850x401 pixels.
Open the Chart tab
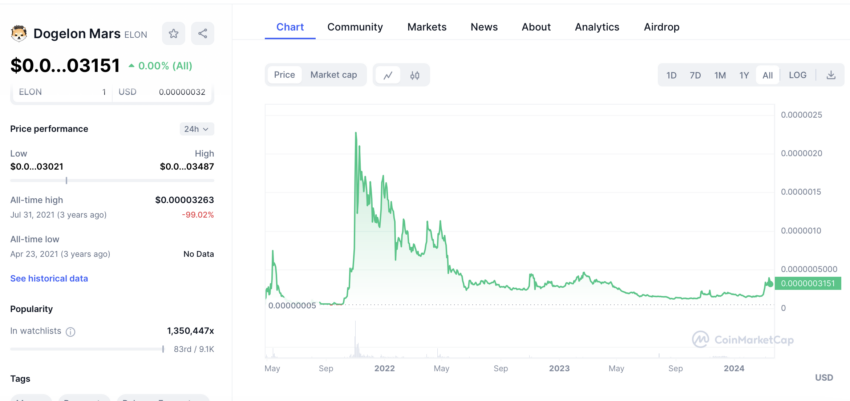(x=290, y=27)
